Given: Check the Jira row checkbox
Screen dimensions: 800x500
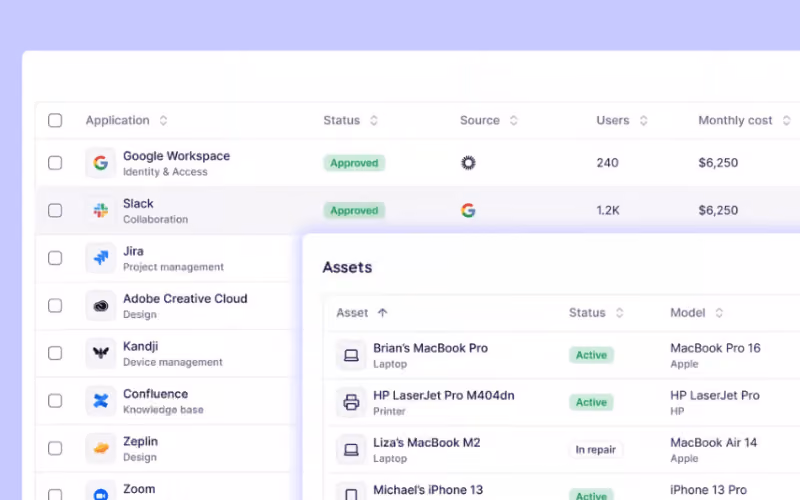Looking at the screenshot, I should [55, 258].
